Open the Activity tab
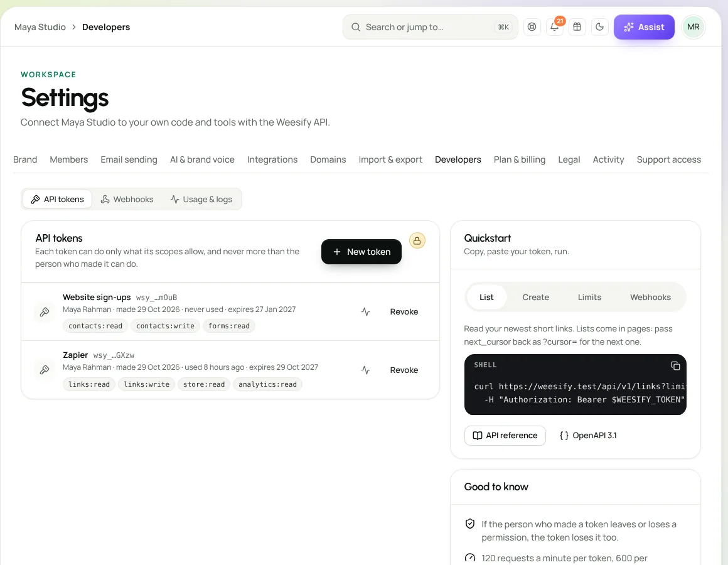Viewport: 728px width, 565px height. 608,159
